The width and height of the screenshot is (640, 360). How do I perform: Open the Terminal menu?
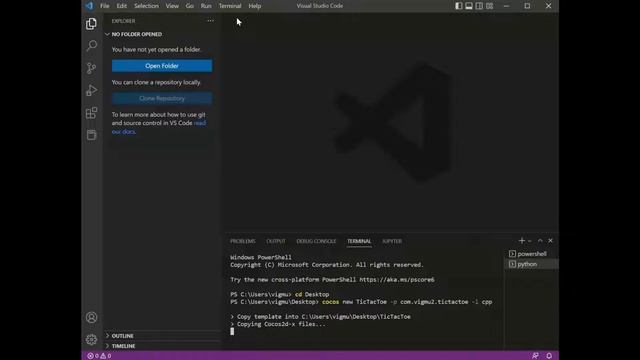pos(230,6)
